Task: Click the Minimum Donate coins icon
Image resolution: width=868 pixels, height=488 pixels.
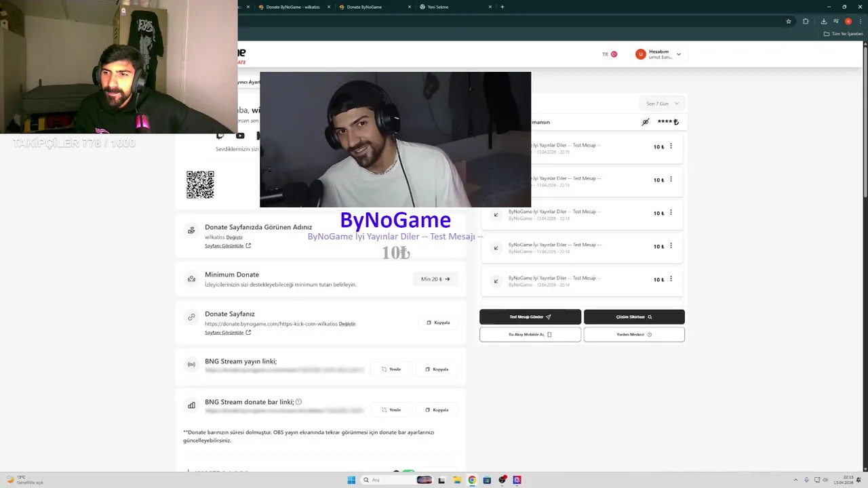Action: 191,279
